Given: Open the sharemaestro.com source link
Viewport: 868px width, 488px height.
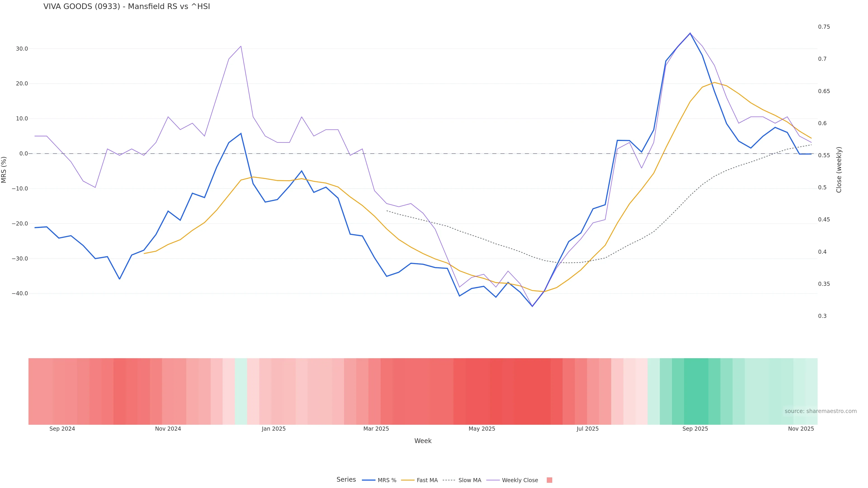Looking at the screenshot, I should (820, 411).
